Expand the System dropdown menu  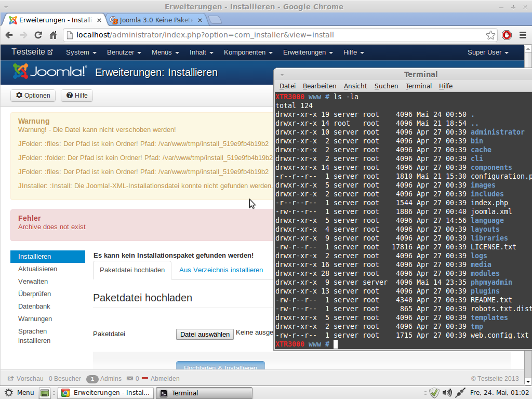(81, 52)
